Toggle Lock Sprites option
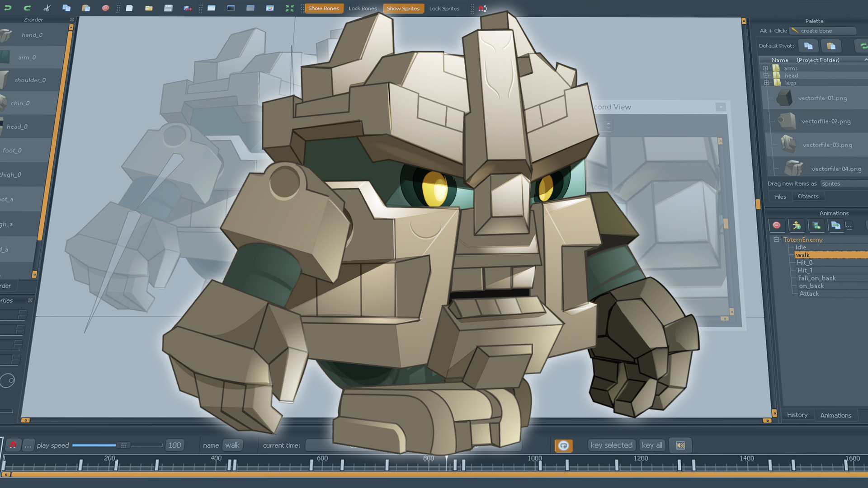This screenshot has height=488, width=868. [444, 8]
